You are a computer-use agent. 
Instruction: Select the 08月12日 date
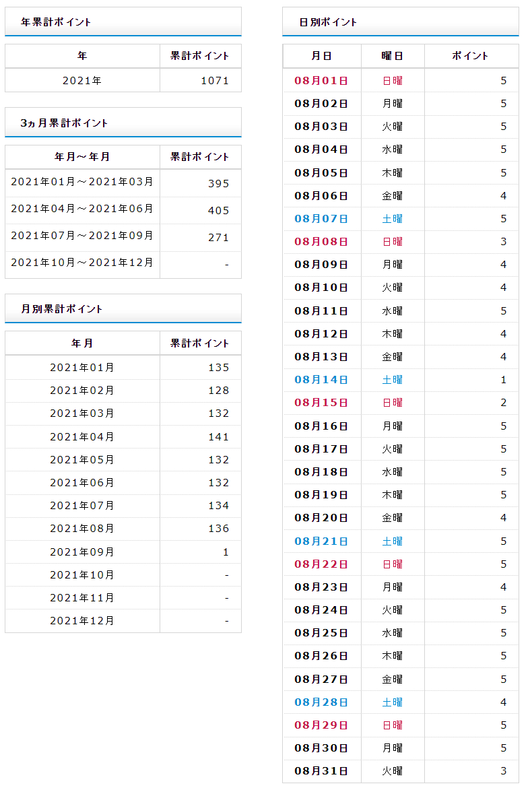(321, 334)
